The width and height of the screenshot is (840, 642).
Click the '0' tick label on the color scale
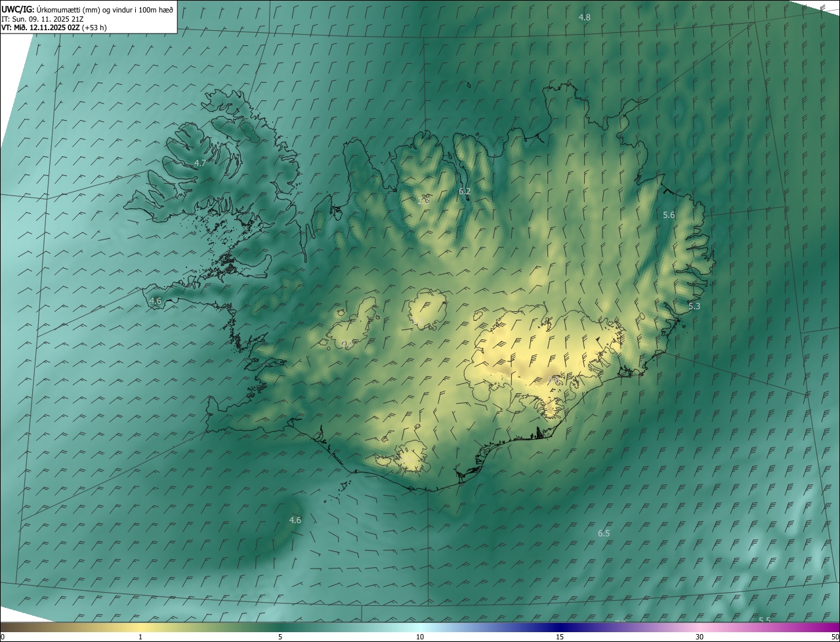pos(3,637)
